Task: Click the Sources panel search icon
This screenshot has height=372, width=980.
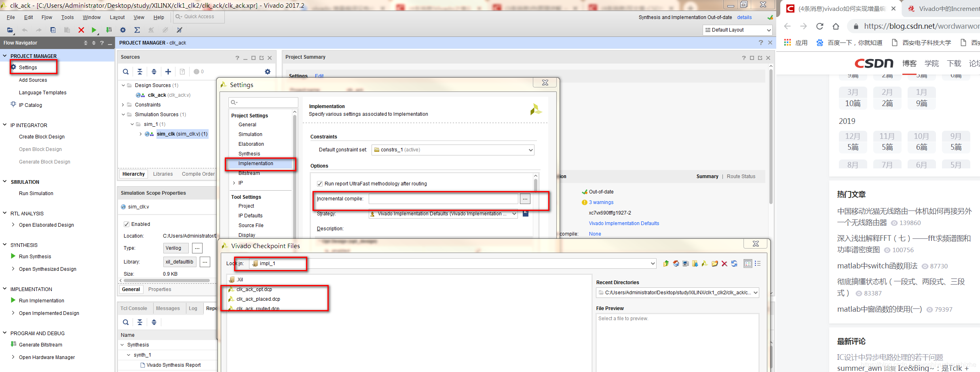Action: pyautogui.click(x=126, y=72)
